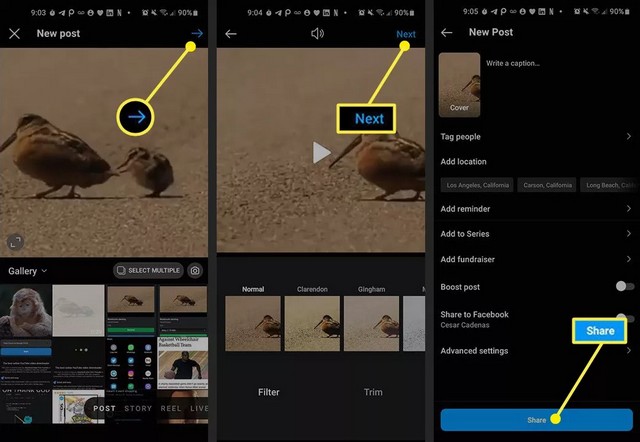Viewport: 640px width, 442px height.
Task: Open the Add to Series option
Action: pyautogui.click(x=535, y=234)
